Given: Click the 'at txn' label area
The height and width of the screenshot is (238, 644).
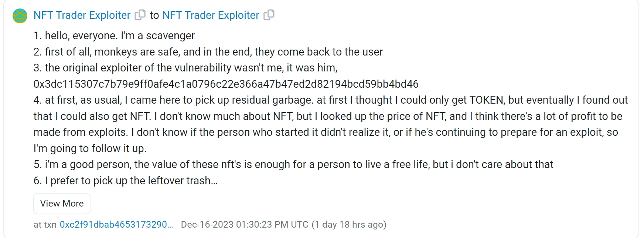Looking at the screenshot, I should point(44,224).
